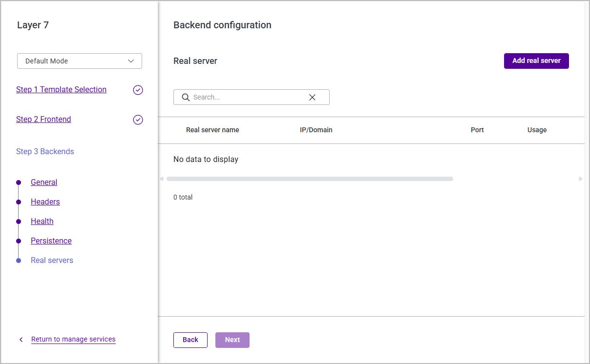Open the Health backend section
Screen dimensions: 590x364
[42, 222]
